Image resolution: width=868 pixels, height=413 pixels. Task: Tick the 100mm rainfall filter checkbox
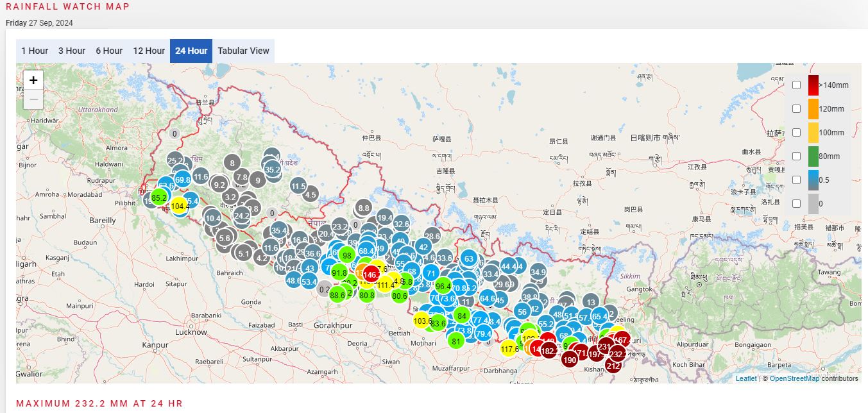[x=796, y=132]
